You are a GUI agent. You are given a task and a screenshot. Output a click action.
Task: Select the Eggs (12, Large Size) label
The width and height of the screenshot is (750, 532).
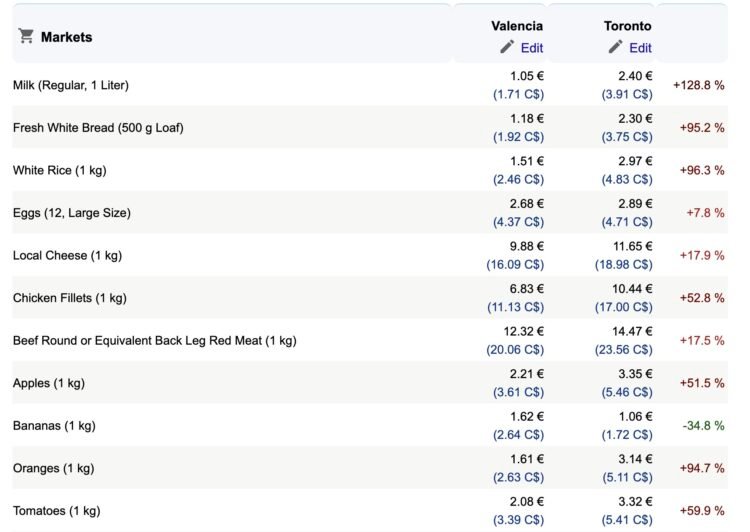tap(71, 213)
